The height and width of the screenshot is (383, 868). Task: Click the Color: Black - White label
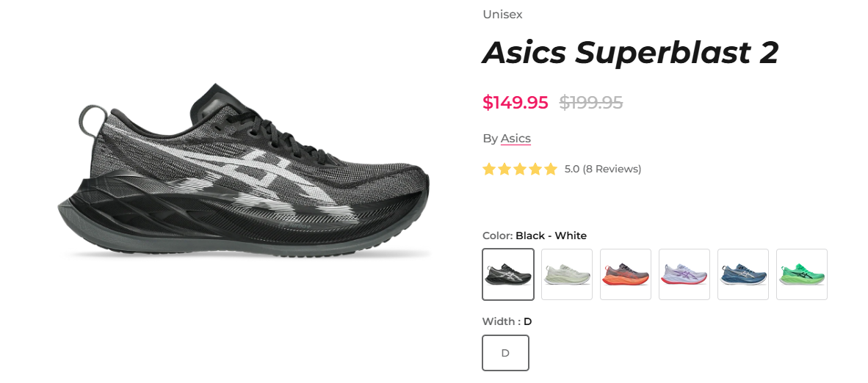pyautogui.click(x=535, y=236)
